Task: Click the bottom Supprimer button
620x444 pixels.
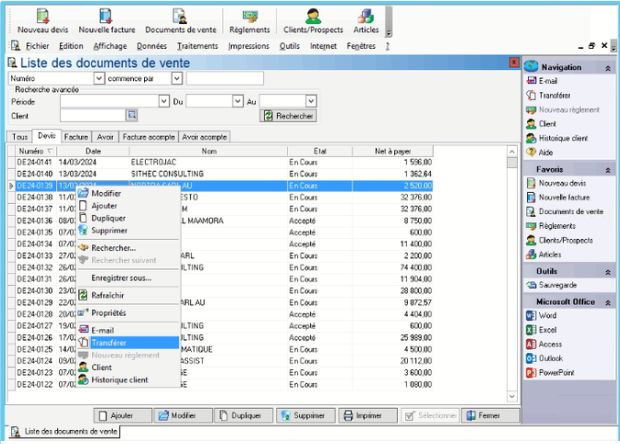Action: tap(306, 416)
